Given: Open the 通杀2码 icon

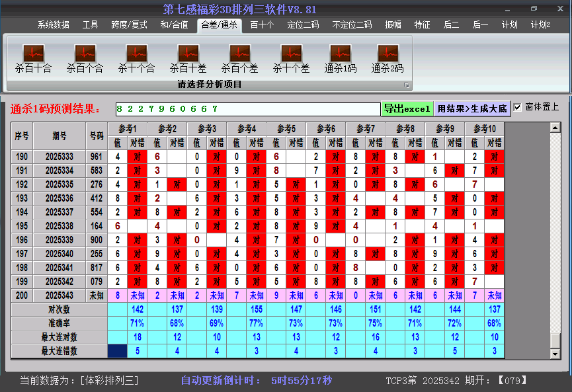Looking at the screenshot, I should [x=388, y=53].
